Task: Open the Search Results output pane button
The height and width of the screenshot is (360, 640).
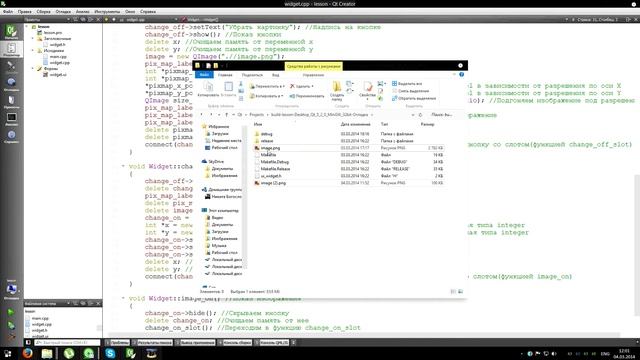Action: pos(153,342)
